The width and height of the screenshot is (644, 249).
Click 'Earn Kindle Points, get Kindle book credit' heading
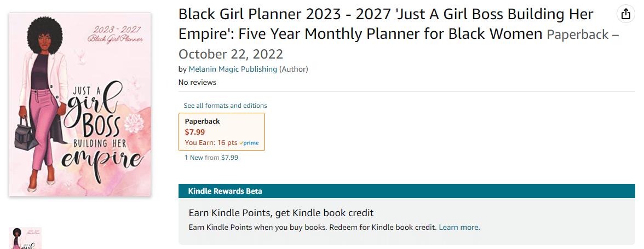pyautogui.click(x=281, y=213)
